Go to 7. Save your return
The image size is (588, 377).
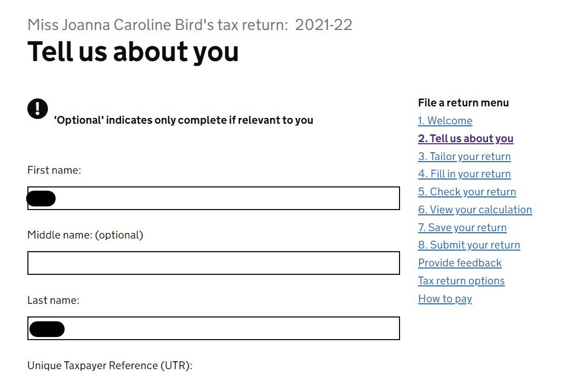tap(462, 227)
